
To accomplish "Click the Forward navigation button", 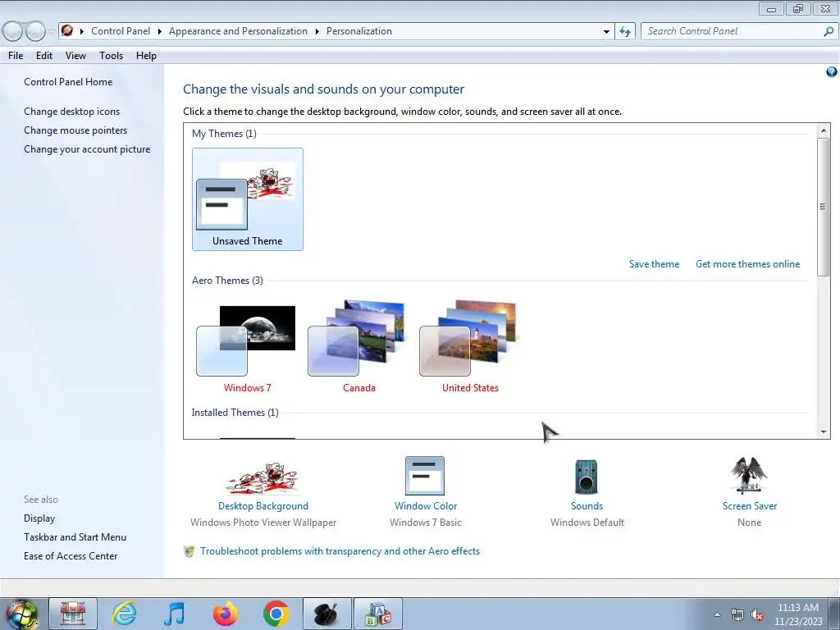I will click(35, 32).
